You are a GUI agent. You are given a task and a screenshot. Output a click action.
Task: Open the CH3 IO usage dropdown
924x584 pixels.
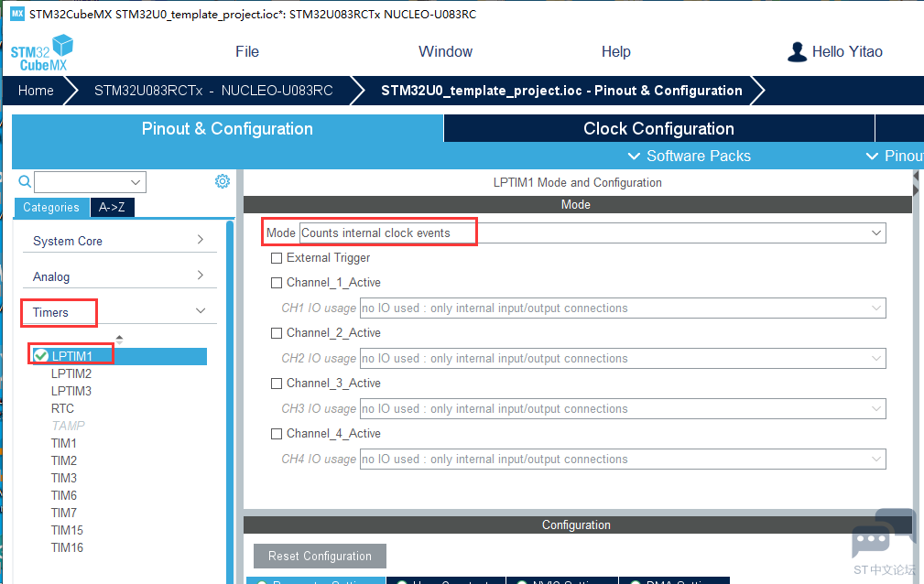pyautogui.click(x=876, y=408)
